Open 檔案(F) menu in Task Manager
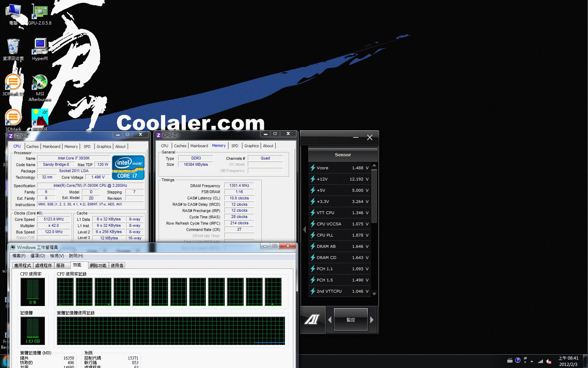This screenshot has width=588, height=368. pos(19,256)
